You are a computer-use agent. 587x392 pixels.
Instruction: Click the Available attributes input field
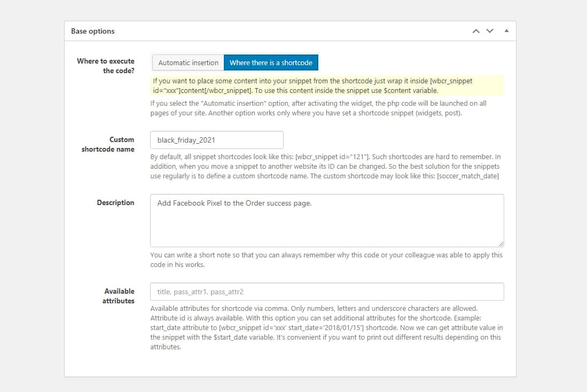pyautogui.click(x=327, y=292)
